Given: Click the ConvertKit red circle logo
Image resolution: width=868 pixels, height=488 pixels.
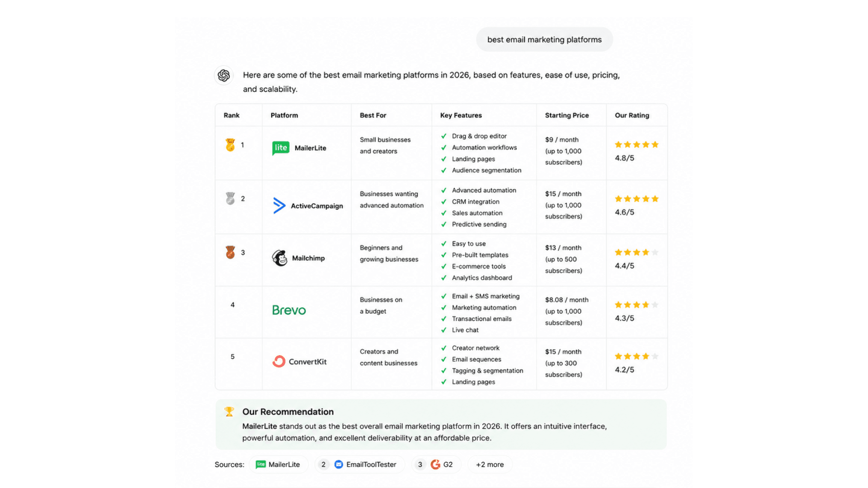Looking at the screenshot, I should (279, 361).
